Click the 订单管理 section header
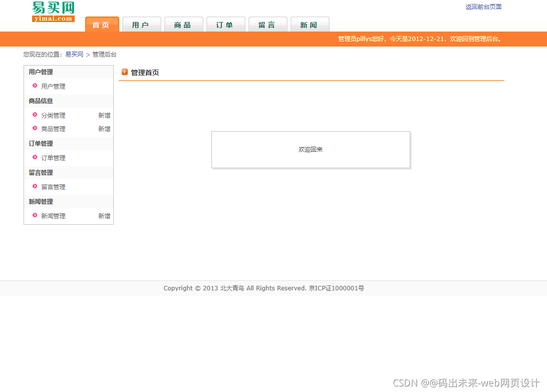Viewport: 547px width, 392px height. click(68, 143)
